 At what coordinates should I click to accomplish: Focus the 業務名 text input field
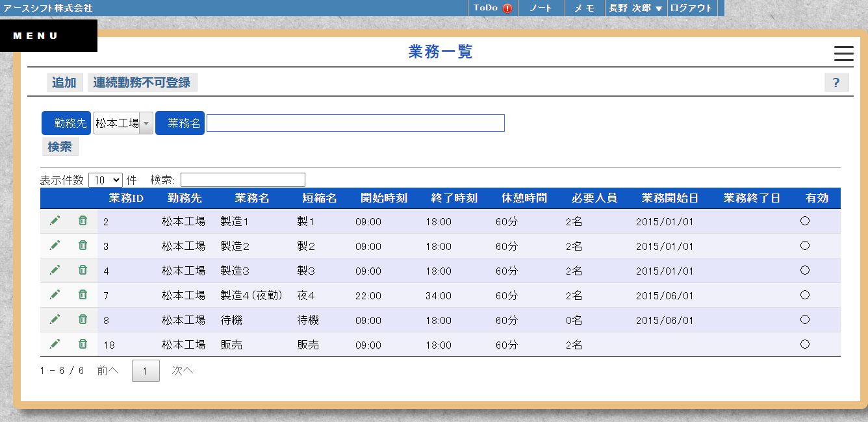(x=355, y=123)
